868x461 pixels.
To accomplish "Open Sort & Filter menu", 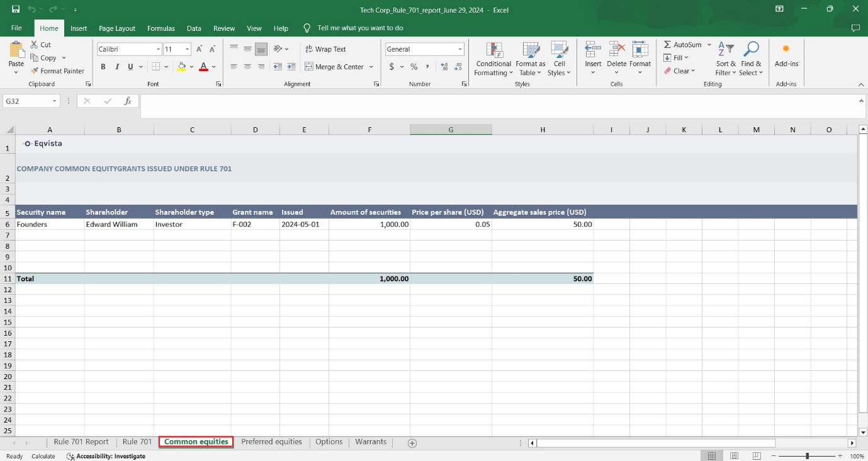I will (726, 59).
